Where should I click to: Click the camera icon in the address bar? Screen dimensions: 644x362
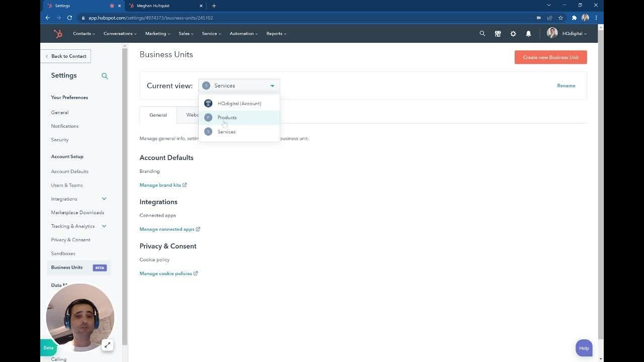(538, 18)
